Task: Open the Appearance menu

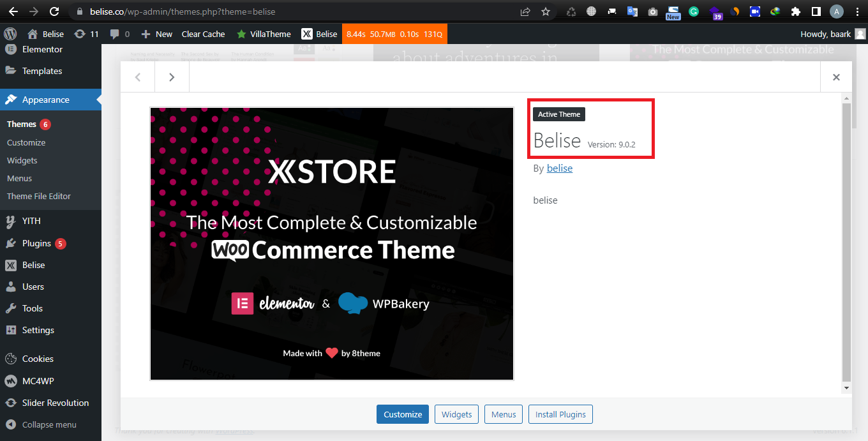Action: (50, 100)
